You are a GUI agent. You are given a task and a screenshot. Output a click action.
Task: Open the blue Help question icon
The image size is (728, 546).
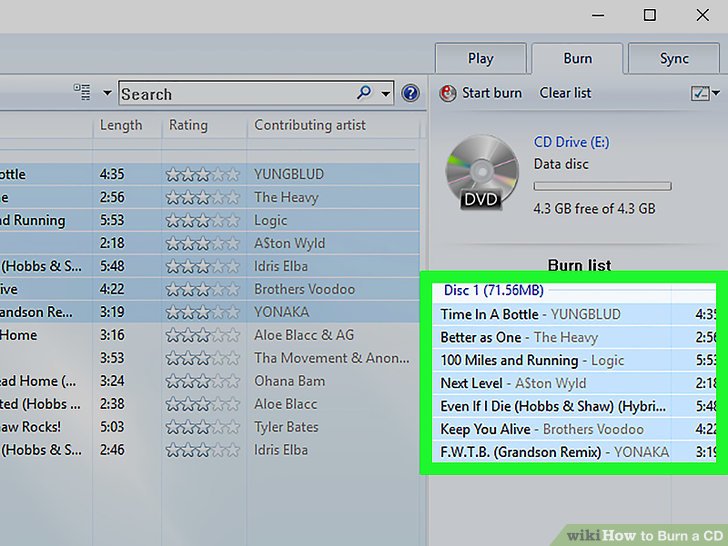coord(410,93)
